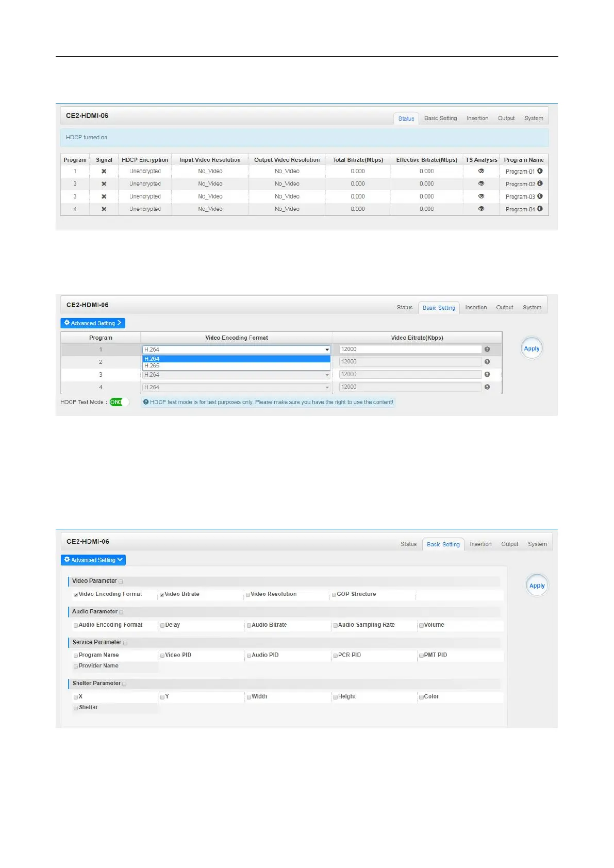
Task: Click info icon next to Program-02
Action: click(540, 183)
